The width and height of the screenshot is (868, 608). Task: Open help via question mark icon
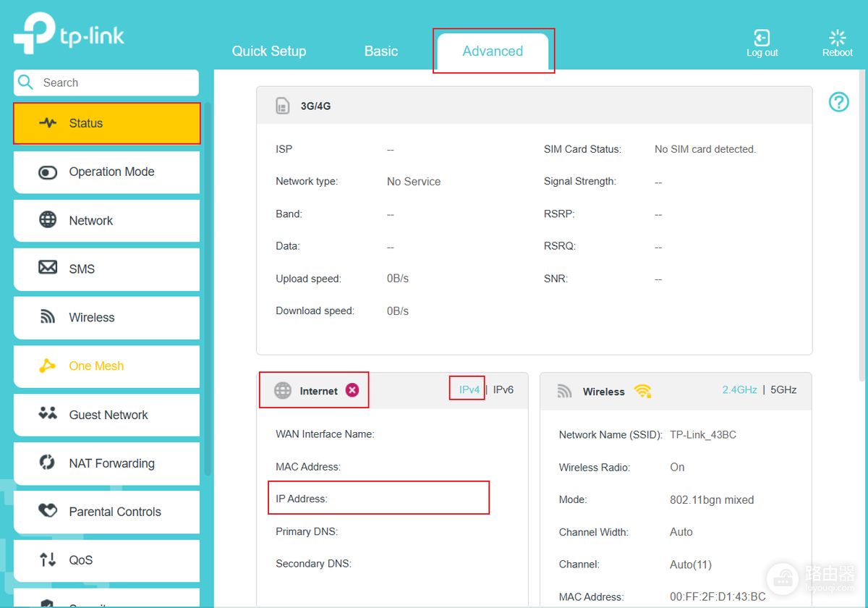pos(838,102)
